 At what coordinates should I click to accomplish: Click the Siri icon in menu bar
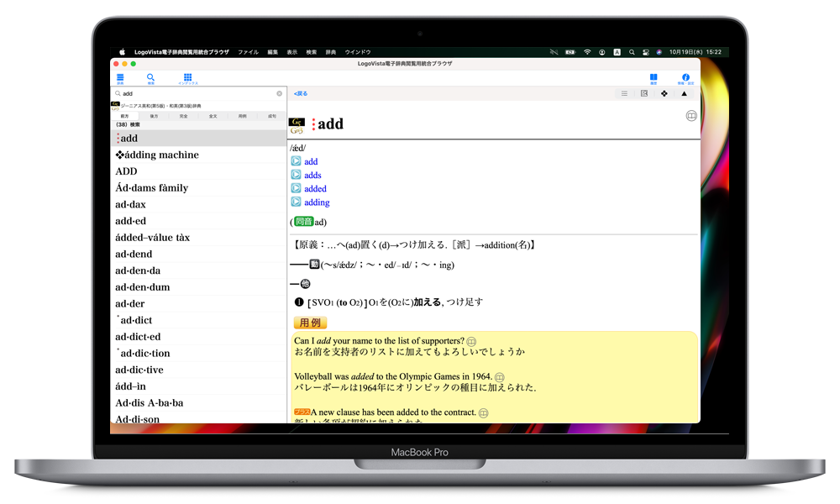pyautogui.click(x=659, y=52)
